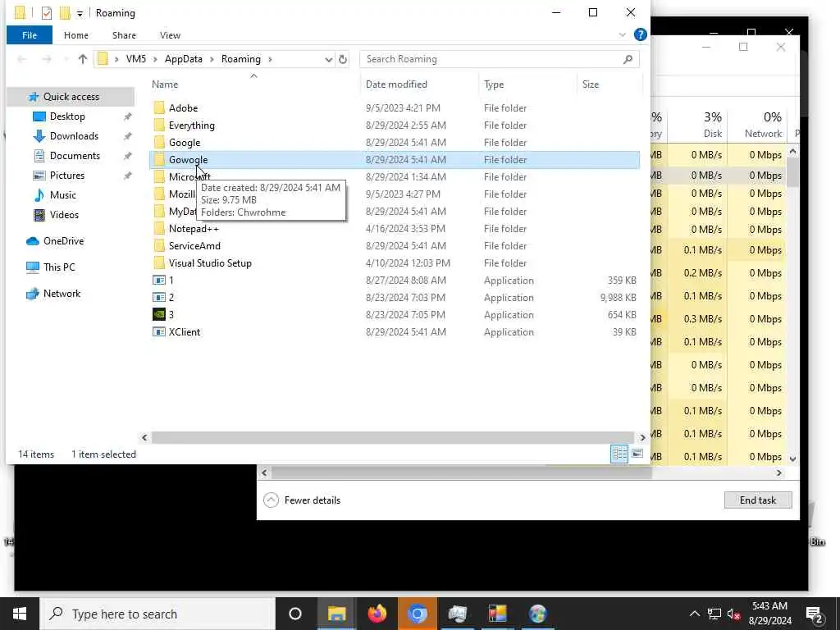This screenshot has width=840, height=630.
Task: Open Videos in navigation pane
Action: [64, 215]
